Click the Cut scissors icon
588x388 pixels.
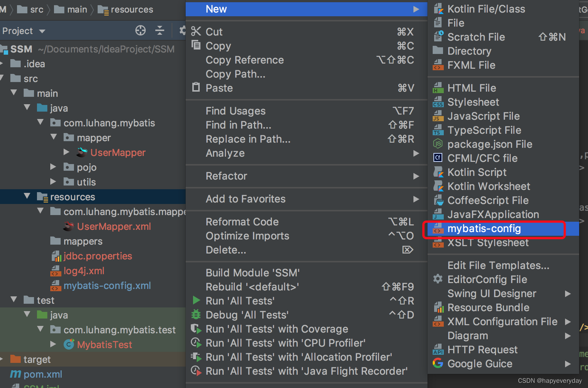[x=196, y=31]
